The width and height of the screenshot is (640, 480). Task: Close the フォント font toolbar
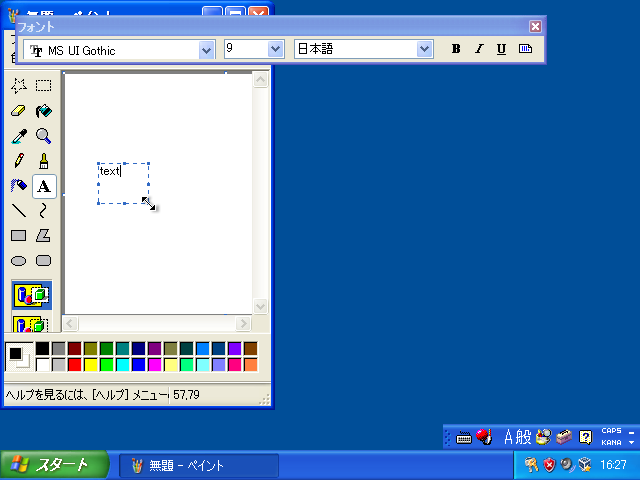coord(535,27)
